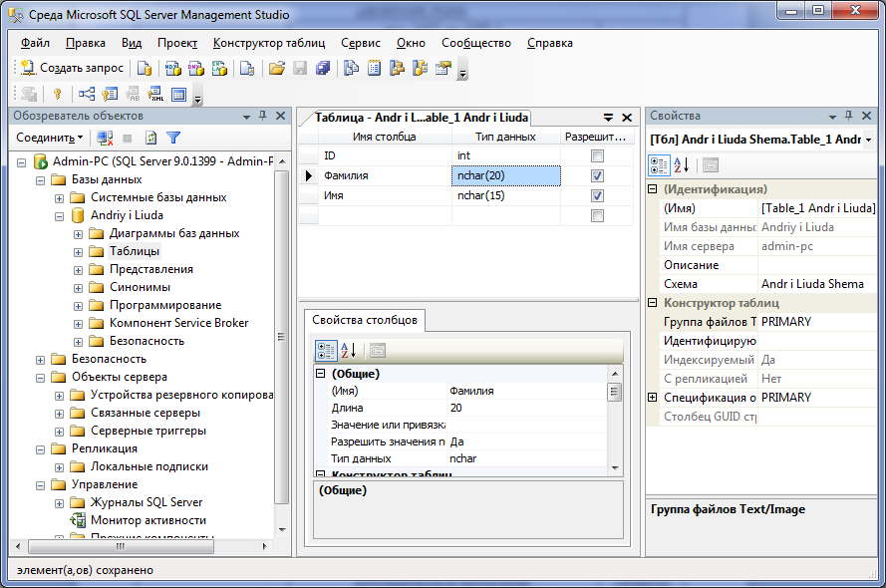Select the Свойства столбцов tab

coord(365,320)
